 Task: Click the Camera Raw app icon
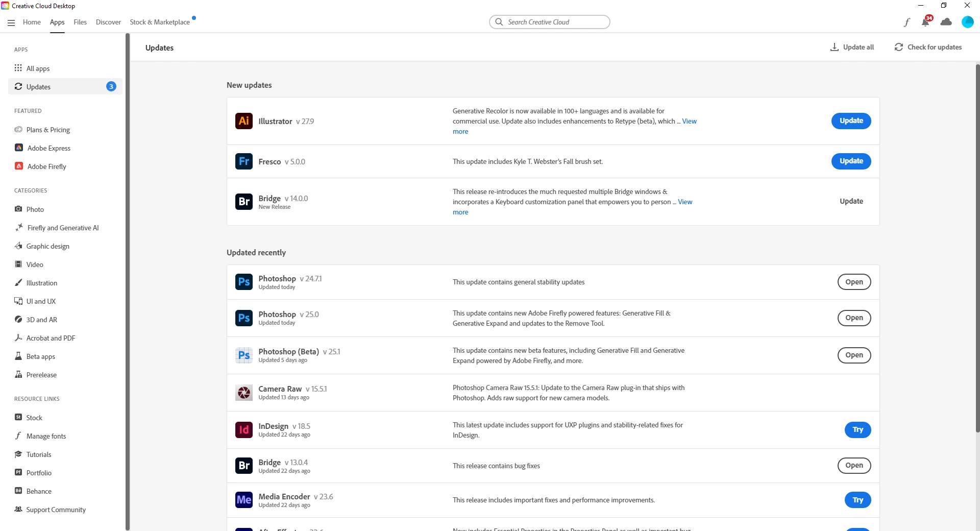[244, 392]
